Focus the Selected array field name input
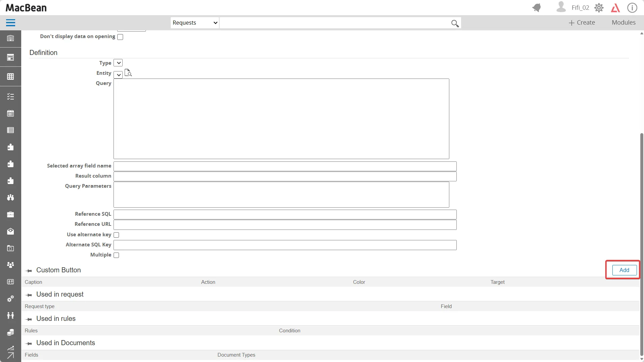This screenshot has width=644, height=362. (x=285, y=166)
